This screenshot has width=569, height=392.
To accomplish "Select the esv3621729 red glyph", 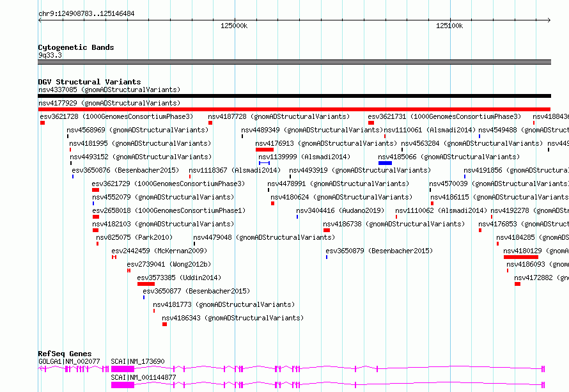I will pyautogui.click(x=96, y=190).
